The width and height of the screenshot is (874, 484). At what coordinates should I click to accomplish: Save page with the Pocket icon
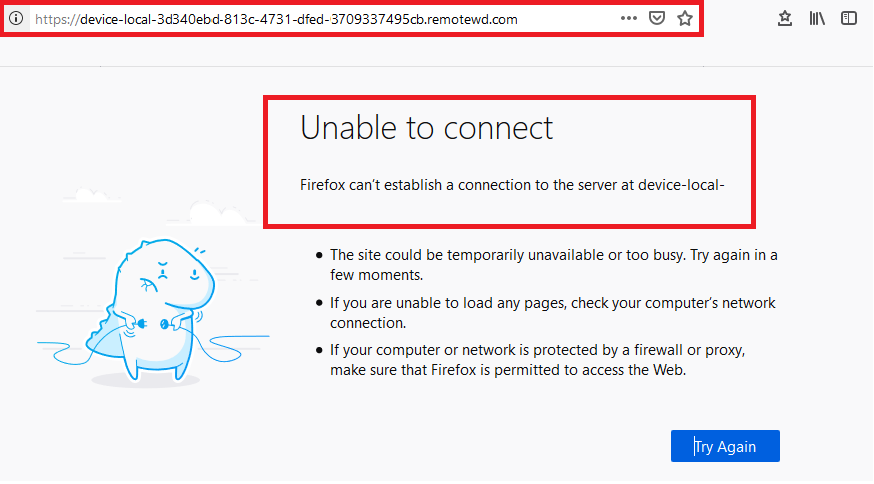click(657, 18)
